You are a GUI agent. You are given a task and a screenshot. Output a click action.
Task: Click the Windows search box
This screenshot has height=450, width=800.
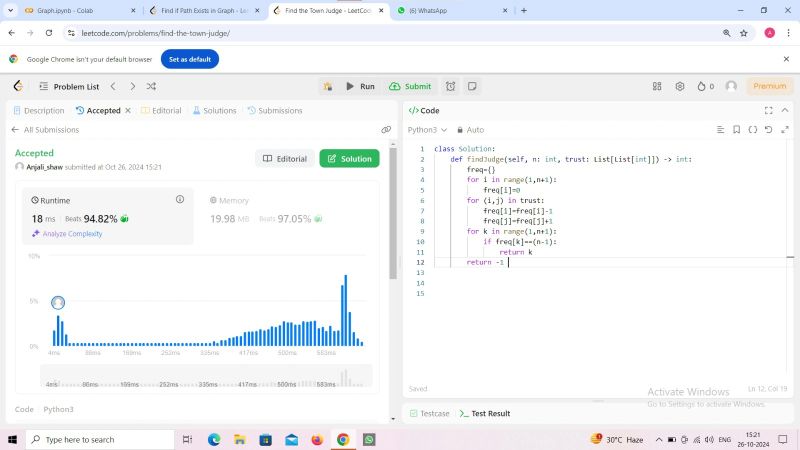pos(100,439)
